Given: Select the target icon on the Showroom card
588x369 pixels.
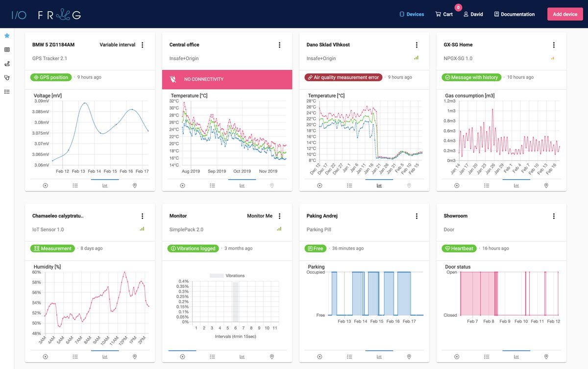Looking at the screenshot, I should [x=457, y=357].
